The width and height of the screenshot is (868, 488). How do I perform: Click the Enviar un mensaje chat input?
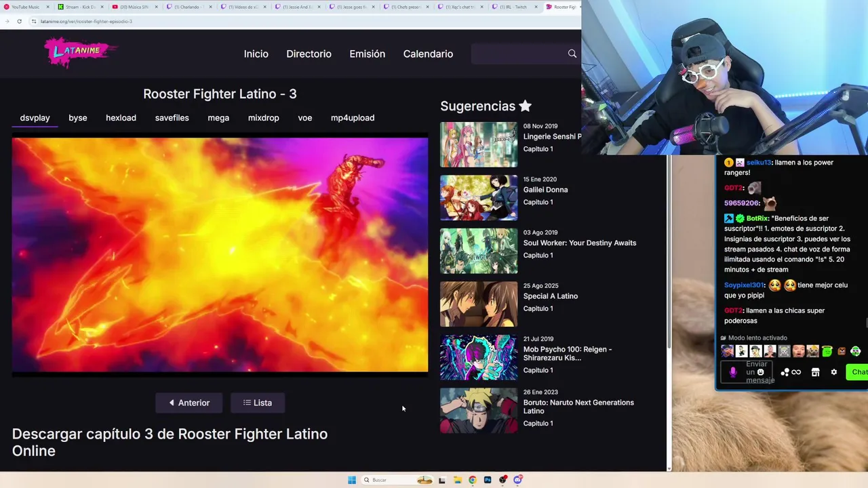pos(746,372)
